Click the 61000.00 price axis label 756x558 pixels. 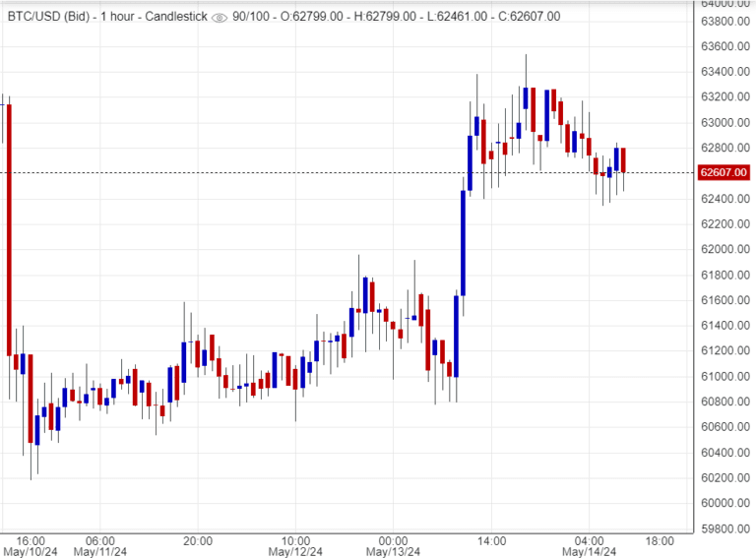point(724,377)
